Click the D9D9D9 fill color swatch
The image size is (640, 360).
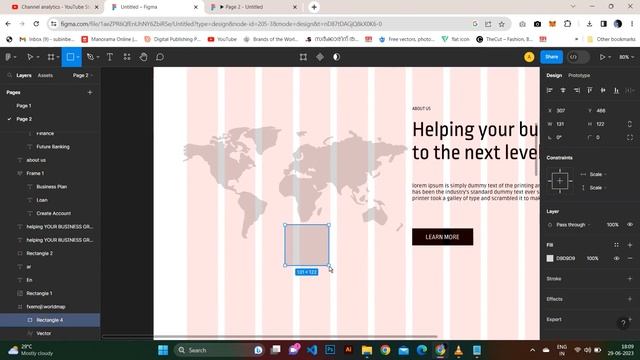click(550, 258)
